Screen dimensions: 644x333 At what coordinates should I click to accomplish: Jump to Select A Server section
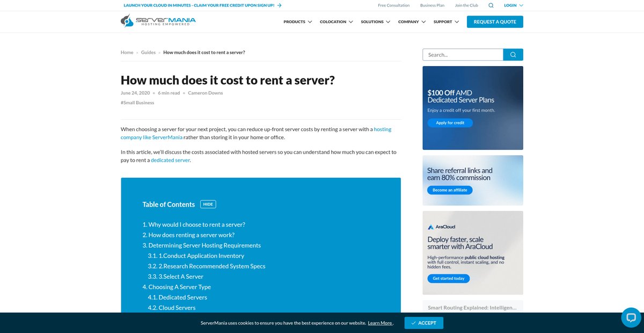point(175,277)
